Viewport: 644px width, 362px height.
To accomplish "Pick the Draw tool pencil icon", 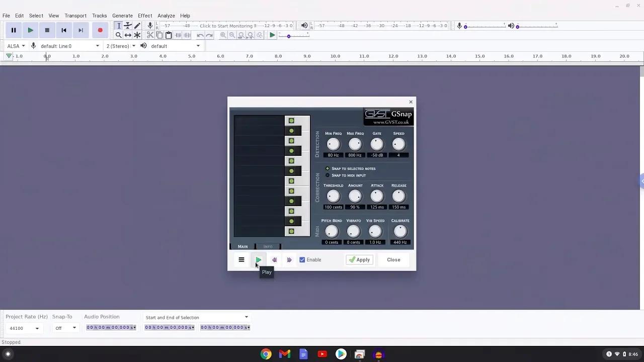I will pyautogui.click(x=137, y=26).
